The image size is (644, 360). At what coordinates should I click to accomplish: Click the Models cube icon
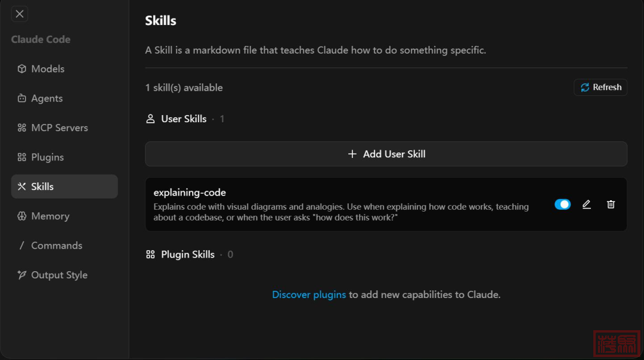pyautogui.click(x=22, y=69)
